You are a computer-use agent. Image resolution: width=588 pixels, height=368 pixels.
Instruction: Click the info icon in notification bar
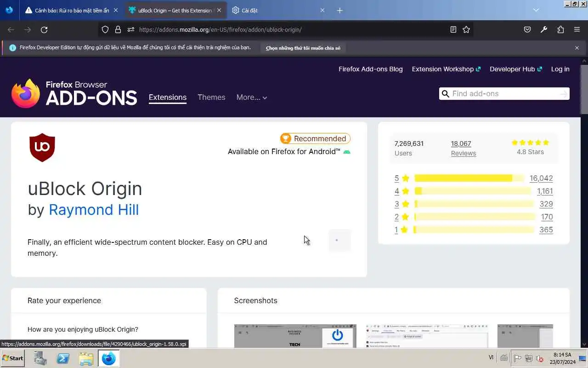pos(12,48)
